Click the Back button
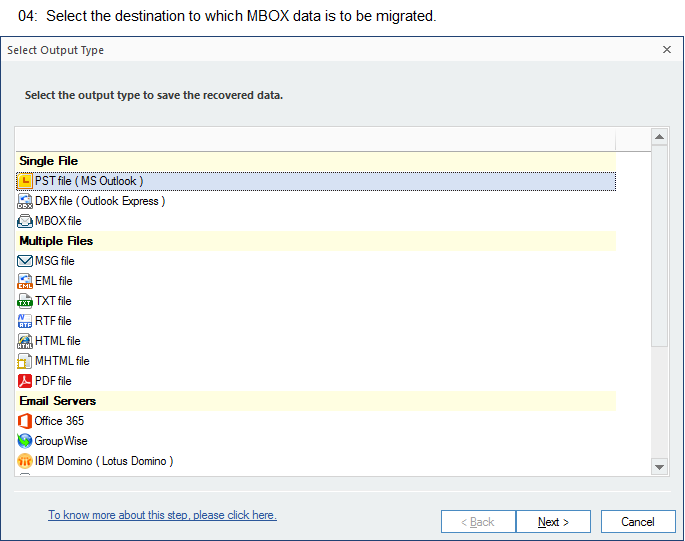The image size is (685, 541). point(478,522)
